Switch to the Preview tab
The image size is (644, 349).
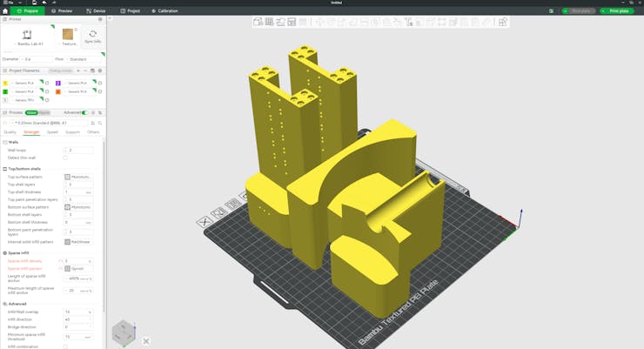click(62, 11)
